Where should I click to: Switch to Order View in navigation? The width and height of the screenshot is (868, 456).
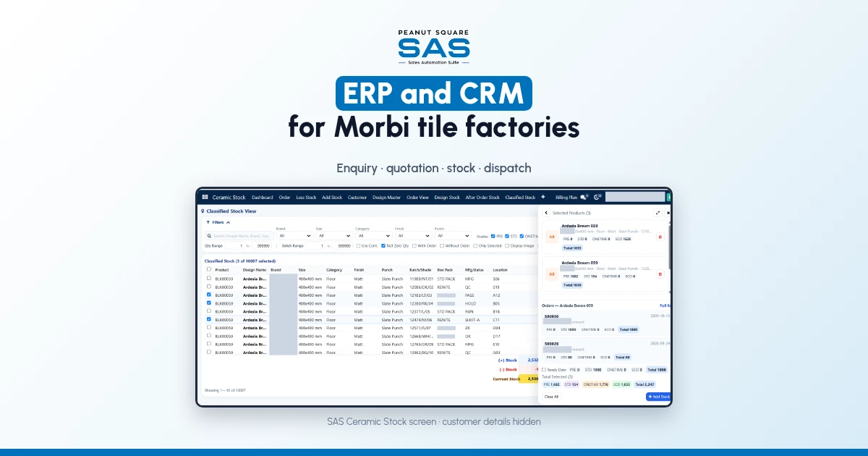point(417,197)
